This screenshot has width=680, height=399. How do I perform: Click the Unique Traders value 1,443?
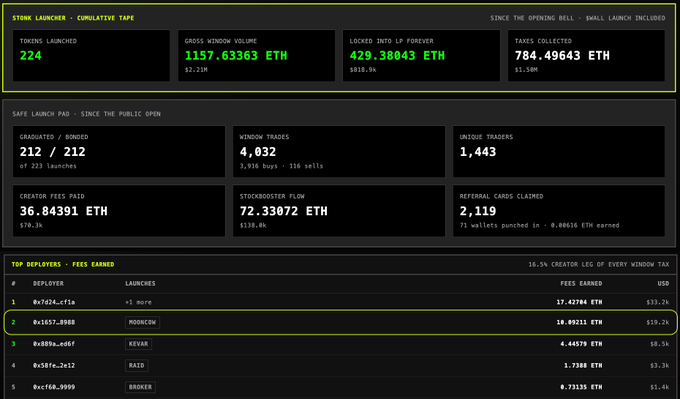(x=477, y=152)
